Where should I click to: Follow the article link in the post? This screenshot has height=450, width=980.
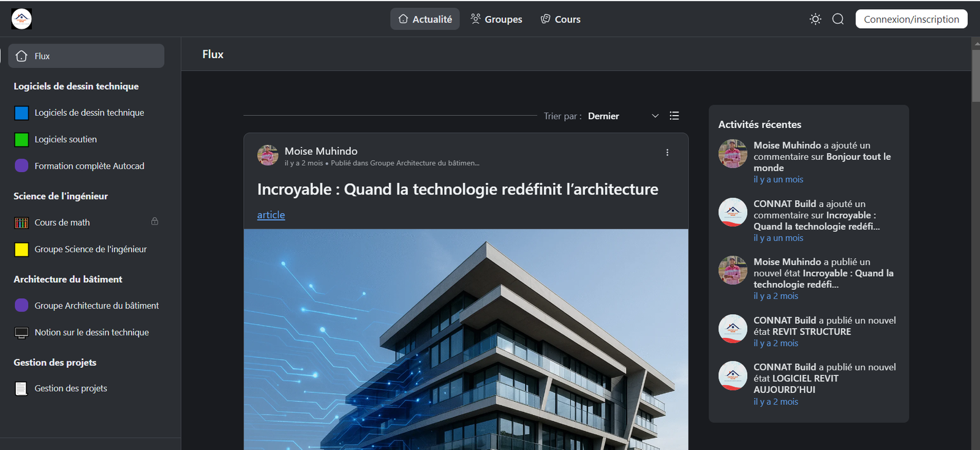(271, 215)
